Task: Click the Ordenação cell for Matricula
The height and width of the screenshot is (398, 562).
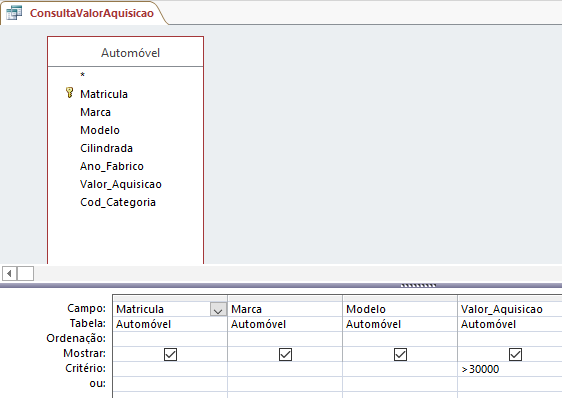Action: click(170, 339)
